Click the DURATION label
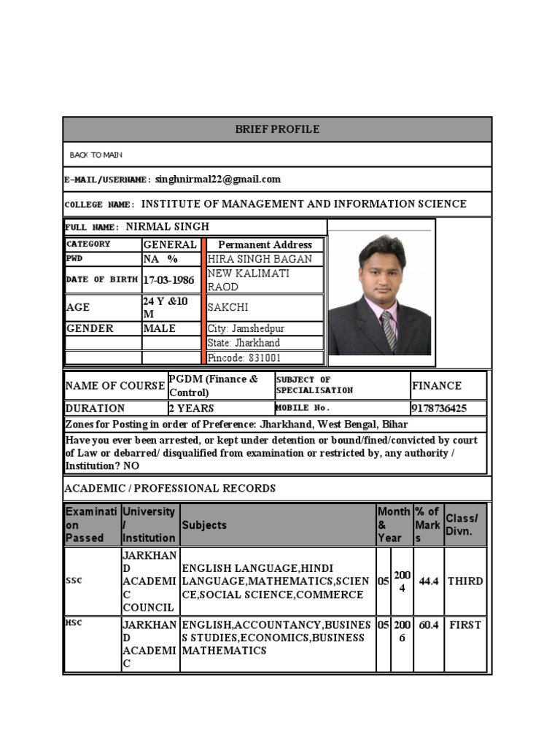Viewport: 560px width, 747px height. click(116, 409)
